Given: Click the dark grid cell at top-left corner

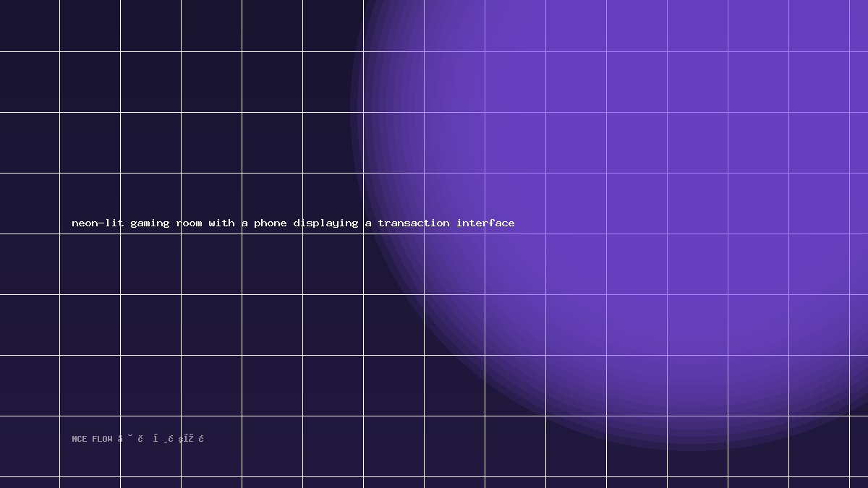Looking at the screenshot, I should point(30,25).
